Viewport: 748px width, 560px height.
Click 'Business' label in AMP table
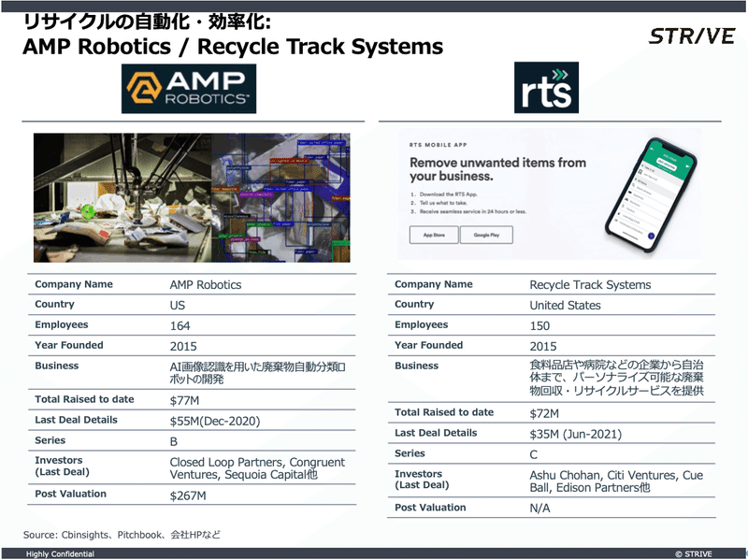pos(57,366)
